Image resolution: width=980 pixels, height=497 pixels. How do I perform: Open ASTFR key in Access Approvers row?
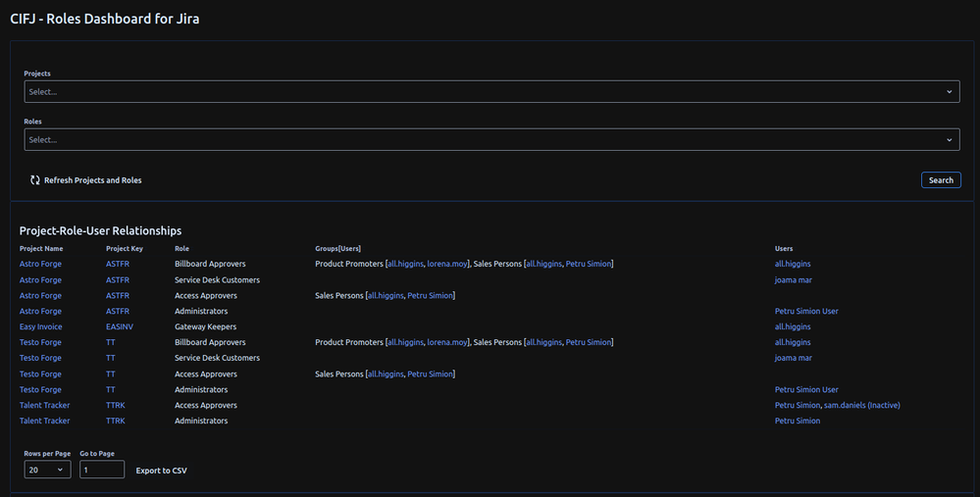pyautogui.click(x=118, y=295)
